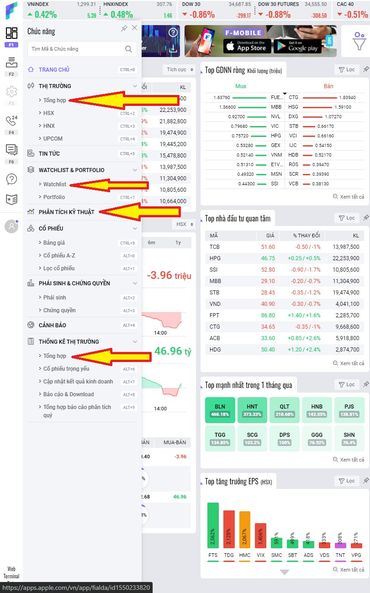370x593 pixels.
Task: Click the 24h phone support icon
Action: tap(11, 121)
